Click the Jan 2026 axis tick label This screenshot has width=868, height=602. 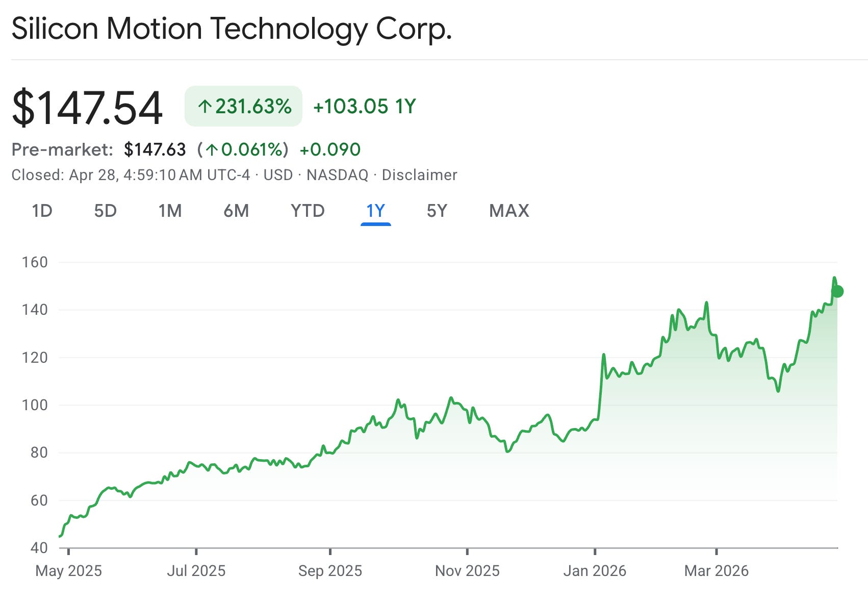(x=595, y=570)
